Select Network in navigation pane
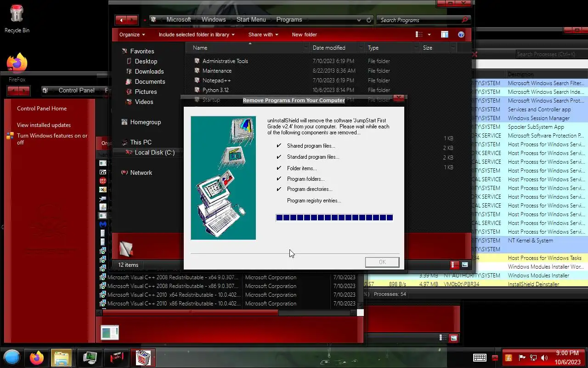 [141, 172]
